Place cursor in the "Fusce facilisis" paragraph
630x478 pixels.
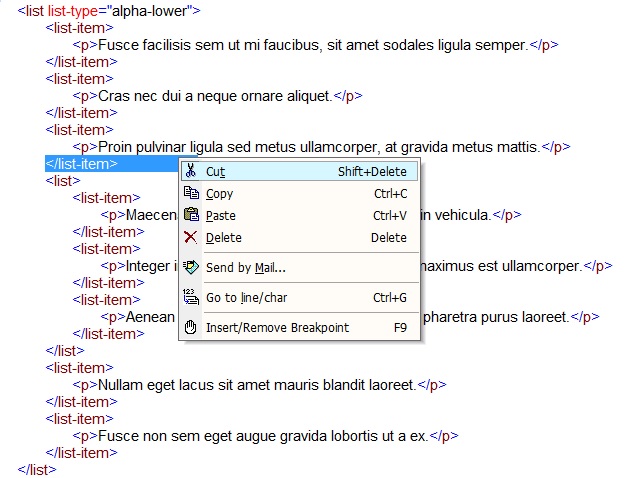(312, 45)
